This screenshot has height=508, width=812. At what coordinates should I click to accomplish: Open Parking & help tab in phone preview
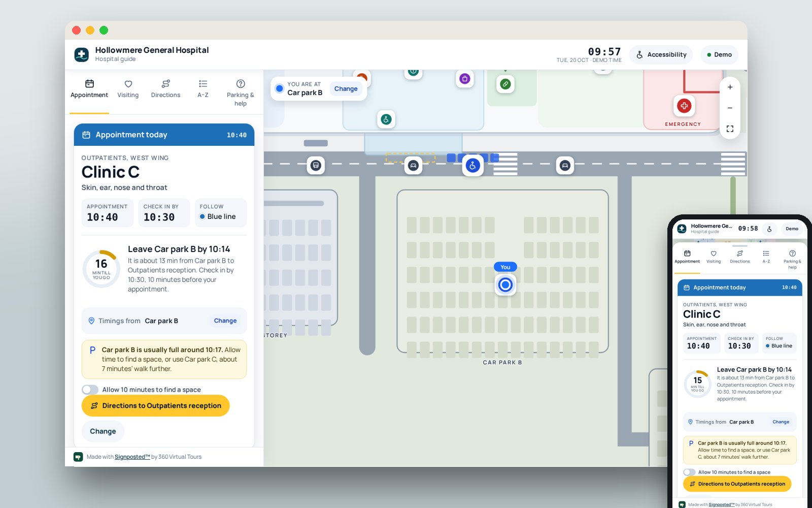pos(792,260)
